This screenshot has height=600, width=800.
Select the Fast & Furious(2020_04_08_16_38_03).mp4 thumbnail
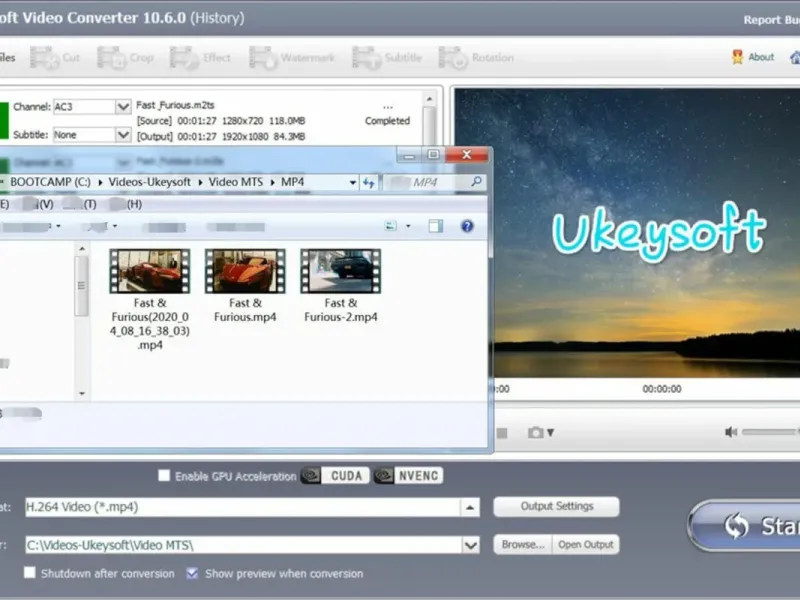[x=149, y=271]
